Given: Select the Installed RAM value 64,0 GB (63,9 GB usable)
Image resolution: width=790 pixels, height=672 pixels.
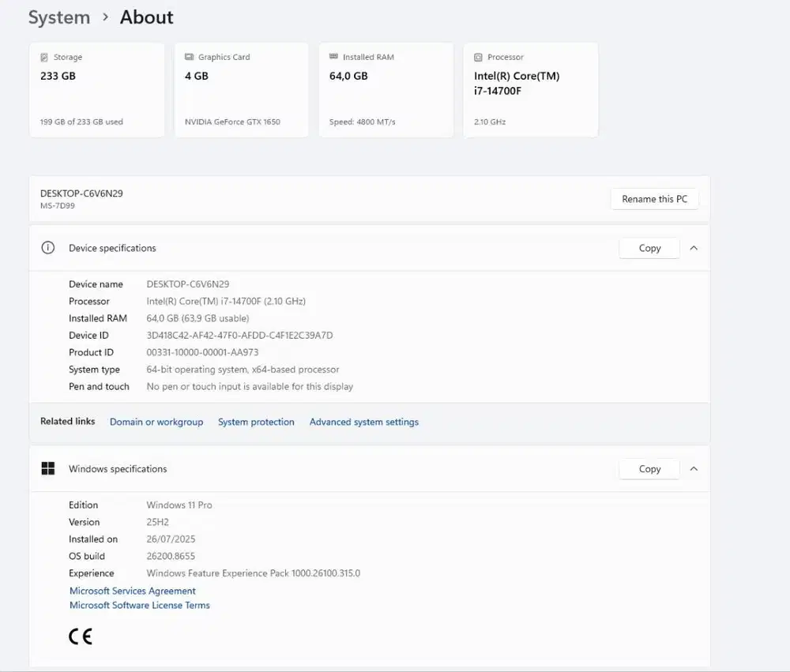Looking at the screenshot, I should pos(197,318).
